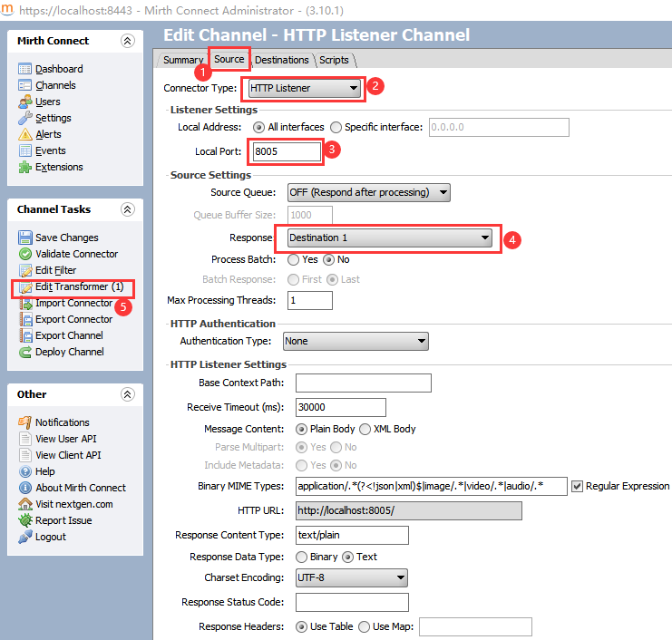Click the HTTP URL read-only field
This screenshot has width=672, height=640.
tap(409, 511)
